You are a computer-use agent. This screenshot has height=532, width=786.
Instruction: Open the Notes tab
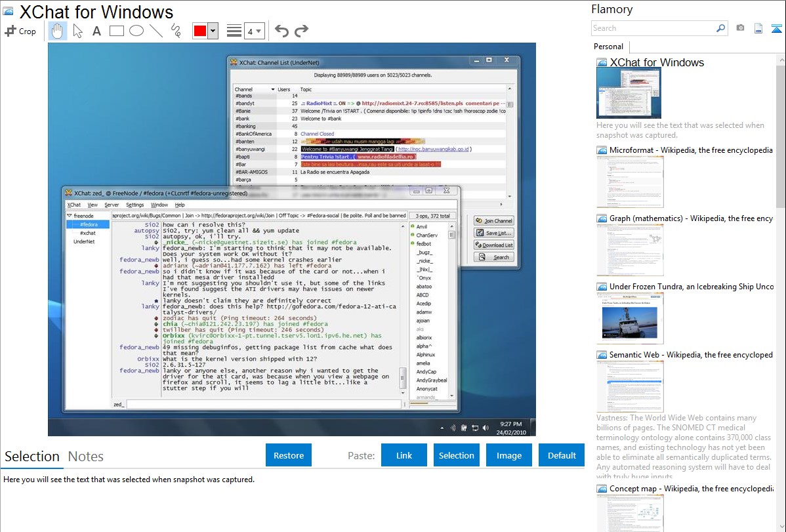(86, 457)
